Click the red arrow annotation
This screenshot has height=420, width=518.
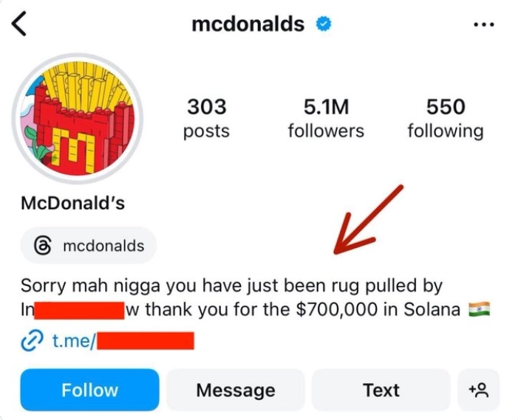(367, 220)
